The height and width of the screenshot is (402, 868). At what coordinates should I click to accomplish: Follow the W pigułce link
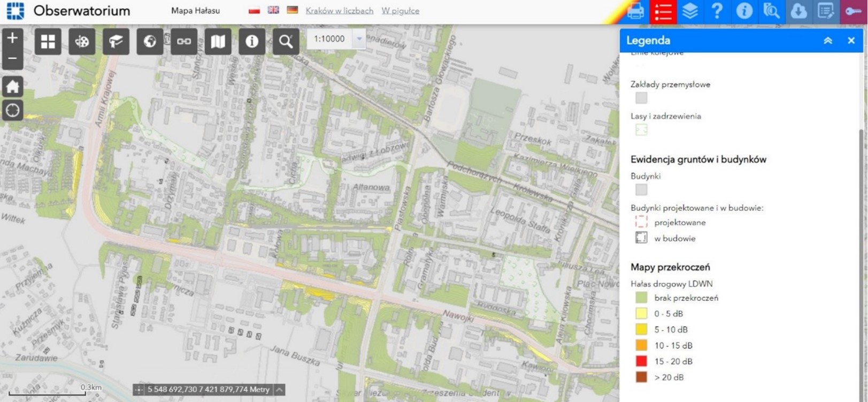tap(400, 11)
